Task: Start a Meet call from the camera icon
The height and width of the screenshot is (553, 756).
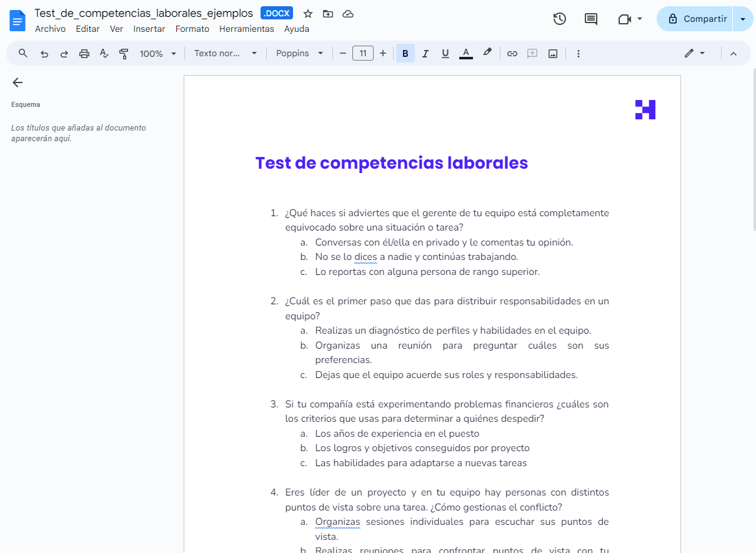Action: (626, 19)
